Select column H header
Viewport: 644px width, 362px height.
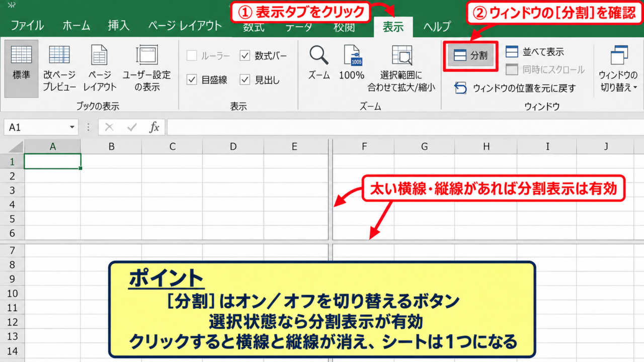[x=486, y=146]
